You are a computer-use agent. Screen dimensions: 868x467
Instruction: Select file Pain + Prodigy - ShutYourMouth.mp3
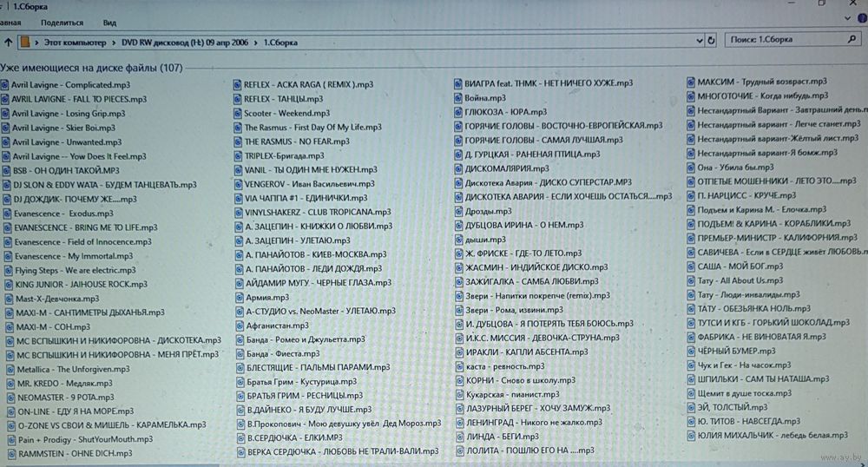81,440
